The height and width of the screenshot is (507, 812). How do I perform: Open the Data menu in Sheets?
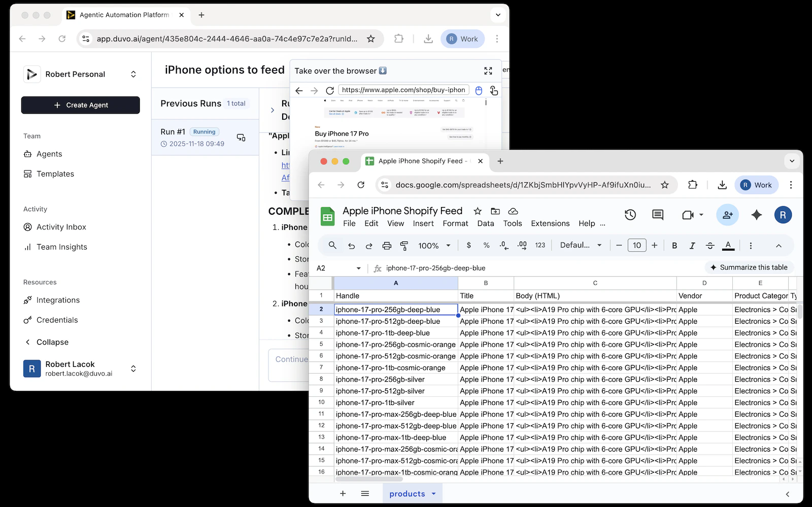pyautogui.click(x=486, y=223)
